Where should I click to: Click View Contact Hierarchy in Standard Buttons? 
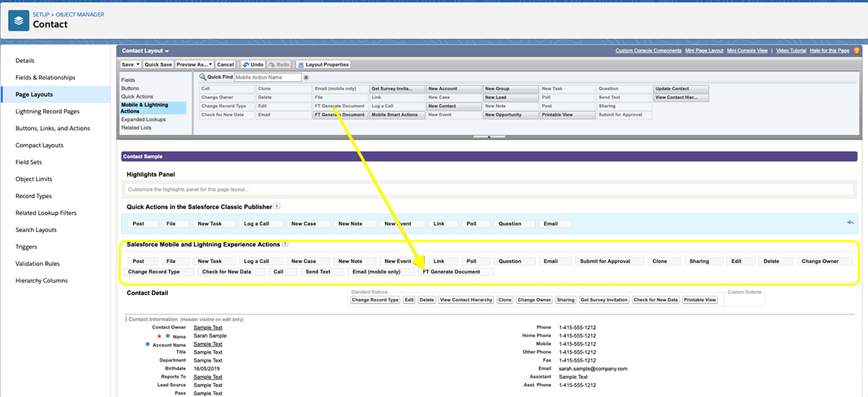(x=467, y=299)
